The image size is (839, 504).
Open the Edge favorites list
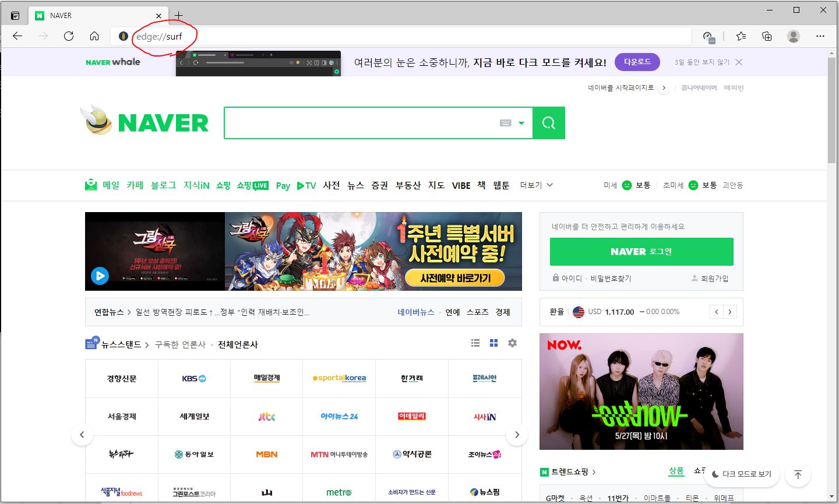tap(741, 36)
